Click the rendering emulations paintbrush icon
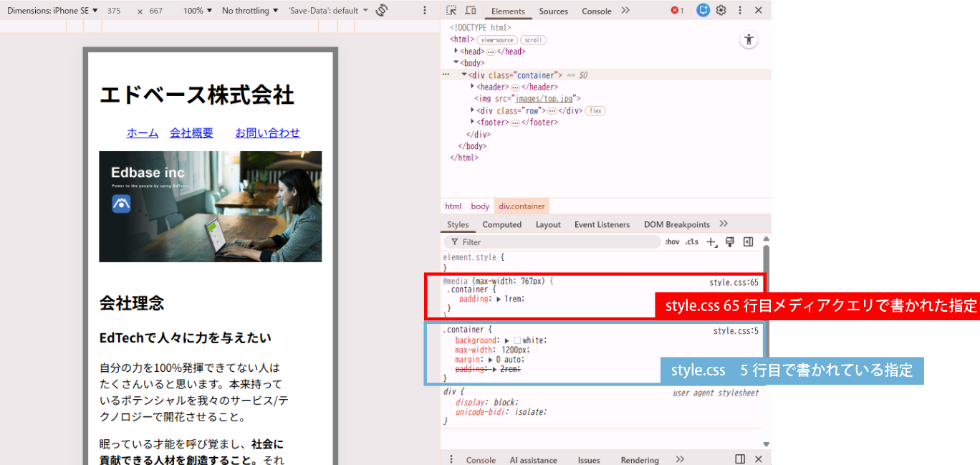 [x=730, y=242]
